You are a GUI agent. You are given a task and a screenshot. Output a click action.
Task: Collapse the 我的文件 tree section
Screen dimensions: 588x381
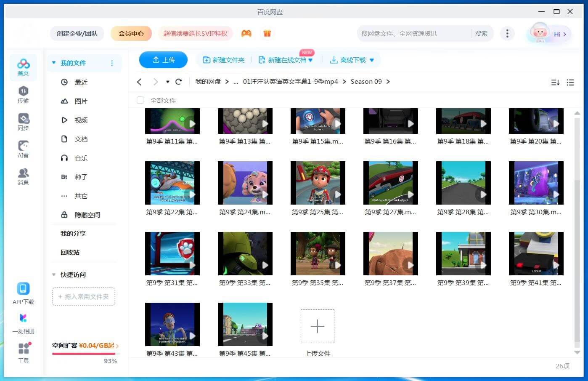coord(54,63)
